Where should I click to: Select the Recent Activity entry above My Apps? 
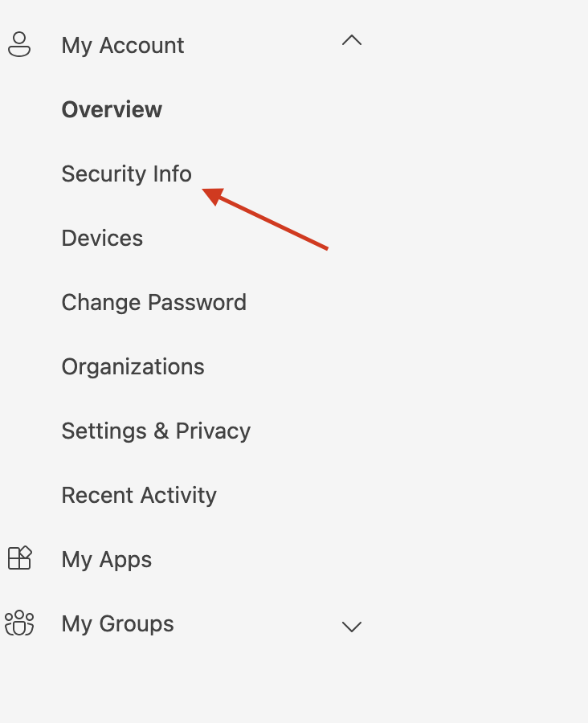pyautogui.click(x=139, y=496)
